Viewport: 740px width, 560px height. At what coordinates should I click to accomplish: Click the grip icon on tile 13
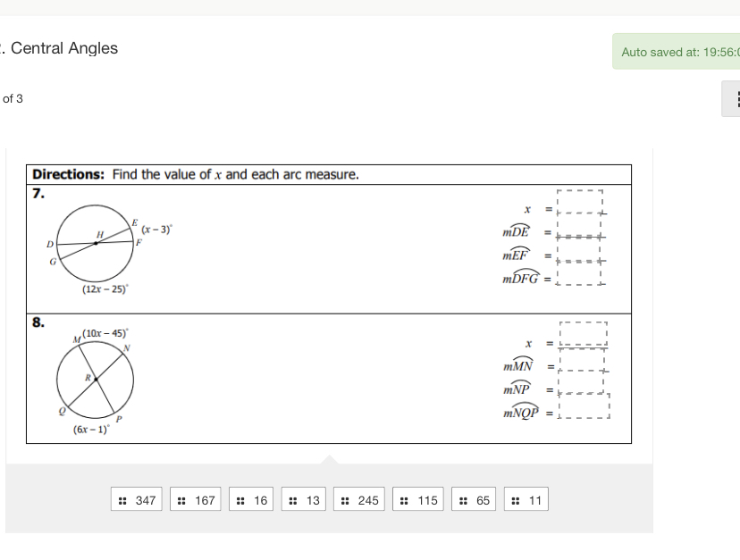click(292, 500)
